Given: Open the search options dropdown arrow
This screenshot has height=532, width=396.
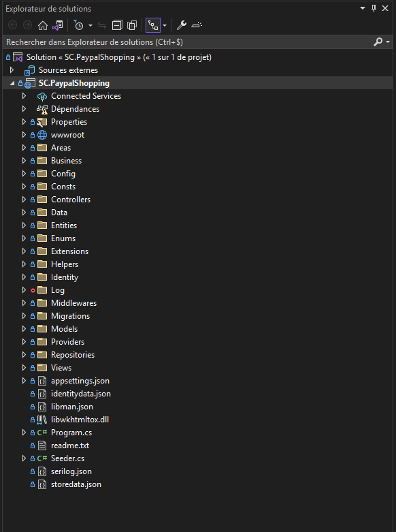Looking at the screenshot, I should coord(388,42).
